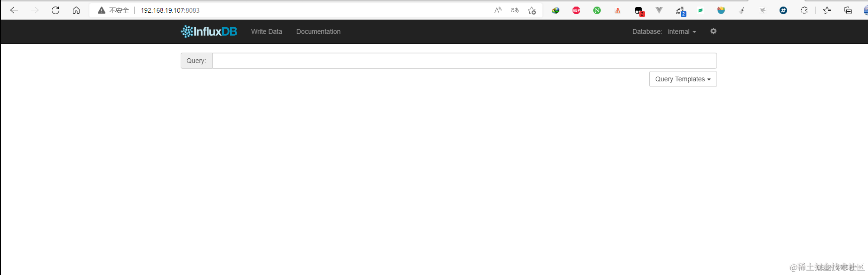Click the grey Vue devtools extension icon
The height and width of the screenshot is (275, 868).
pyautogui.click(x=659, y=10)
